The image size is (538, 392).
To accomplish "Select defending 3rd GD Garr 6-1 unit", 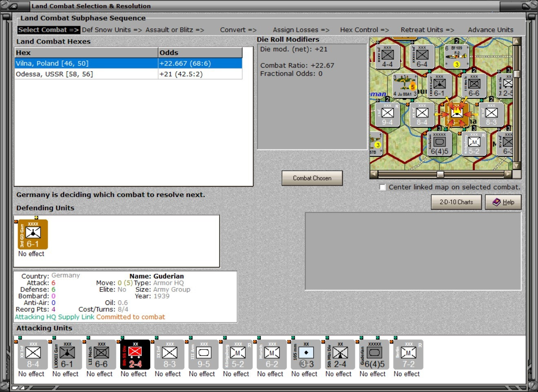I will [x=33, y=234].
